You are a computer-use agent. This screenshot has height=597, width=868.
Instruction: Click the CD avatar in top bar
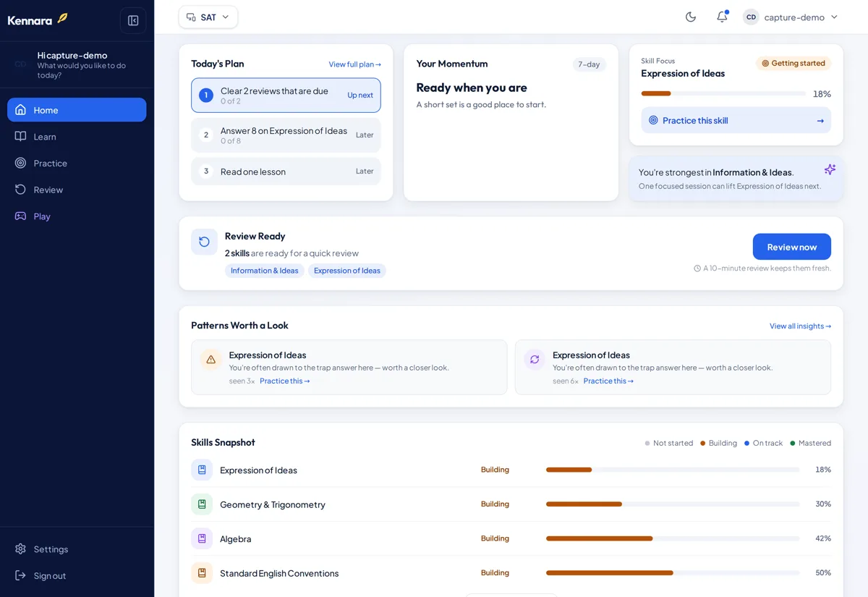click(751, 17)
